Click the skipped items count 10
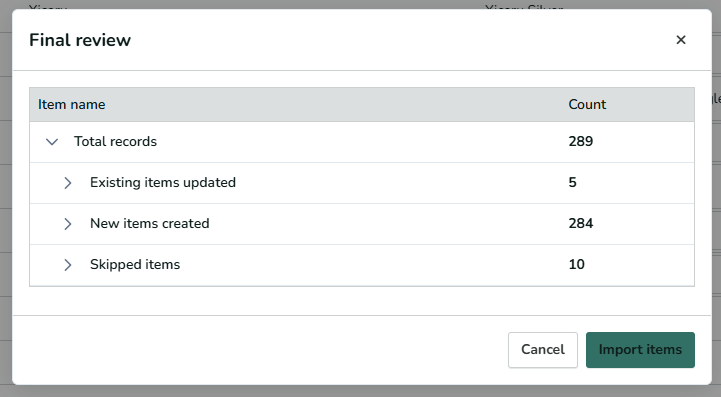The width and height of the screenshot is (721, 397). tap(577, 265)
